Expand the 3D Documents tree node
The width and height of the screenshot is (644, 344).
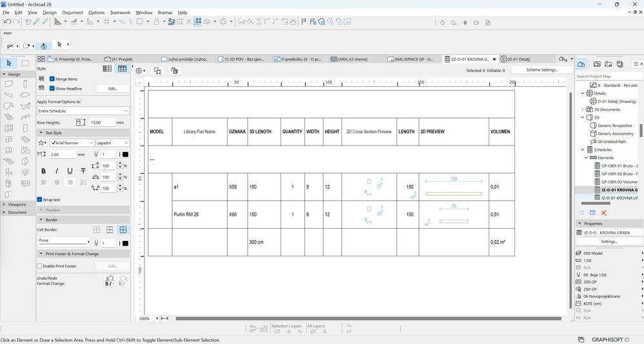pyautogui.click(x=582, y=110)
